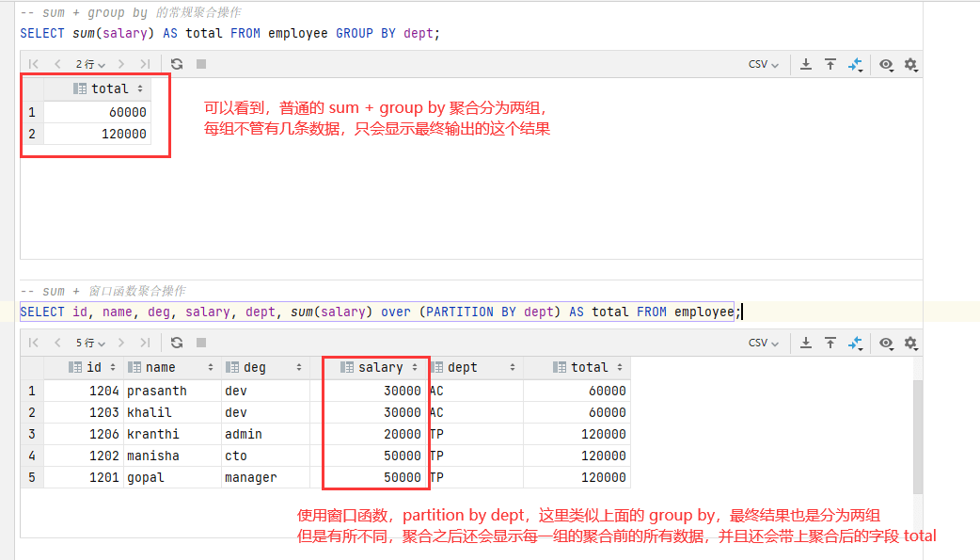Viewport: 980px width, 560px height.
Task: Go to next page in upper results
Action: pyautogui.click(x=120, y=64)
